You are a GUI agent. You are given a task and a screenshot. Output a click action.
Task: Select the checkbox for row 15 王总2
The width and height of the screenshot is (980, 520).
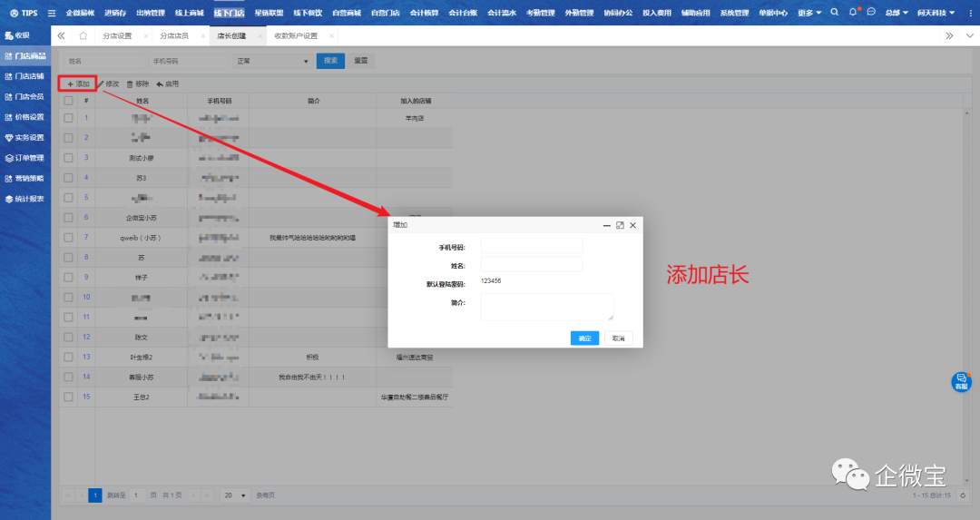(x=68, y=397)
